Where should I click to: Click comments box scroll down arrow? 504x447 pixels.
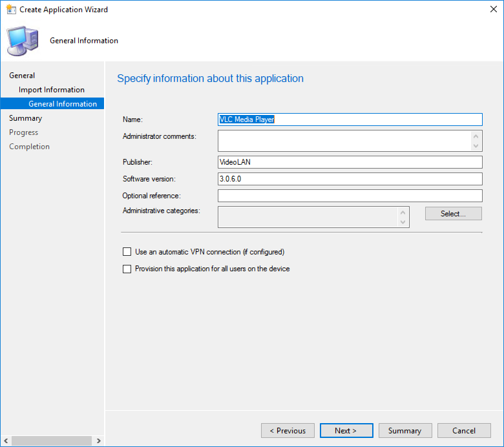(x=476, y=146)
